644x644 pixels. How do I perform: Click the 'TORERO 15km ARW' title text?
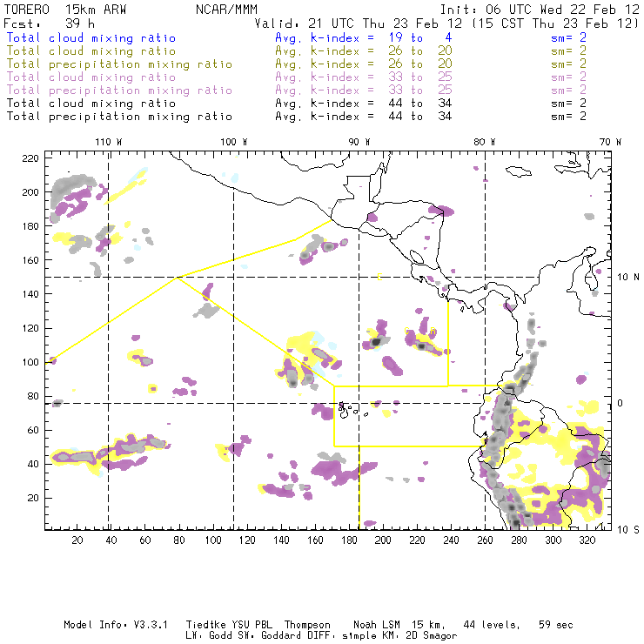65,10
